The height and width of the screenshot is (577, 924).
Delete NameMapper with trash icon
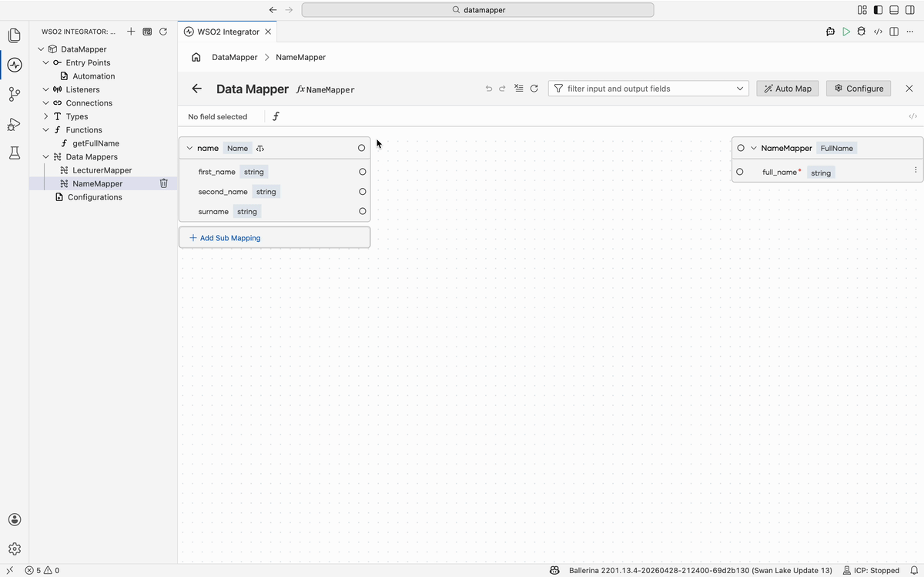click(x=163, y=183)
